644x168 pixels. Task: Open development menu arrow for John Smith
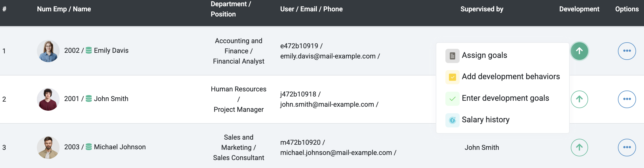pyautogui.click(x=579, y=99)
